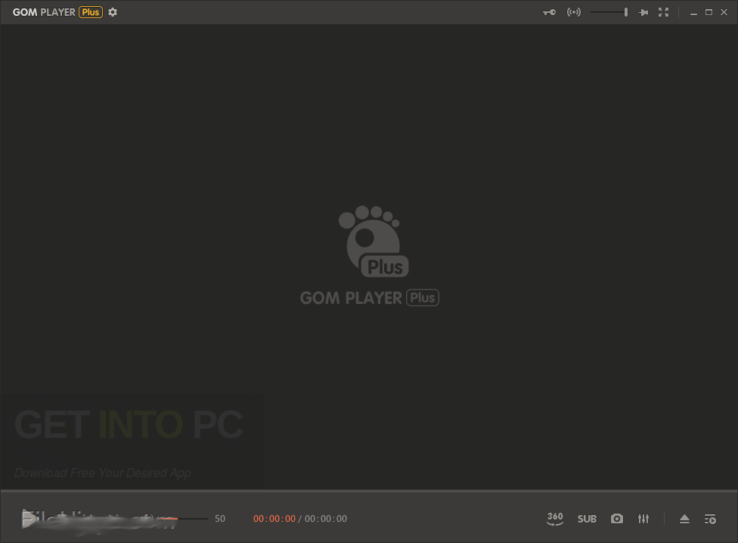Open the equalizer control panel

[x=643, y=519]
